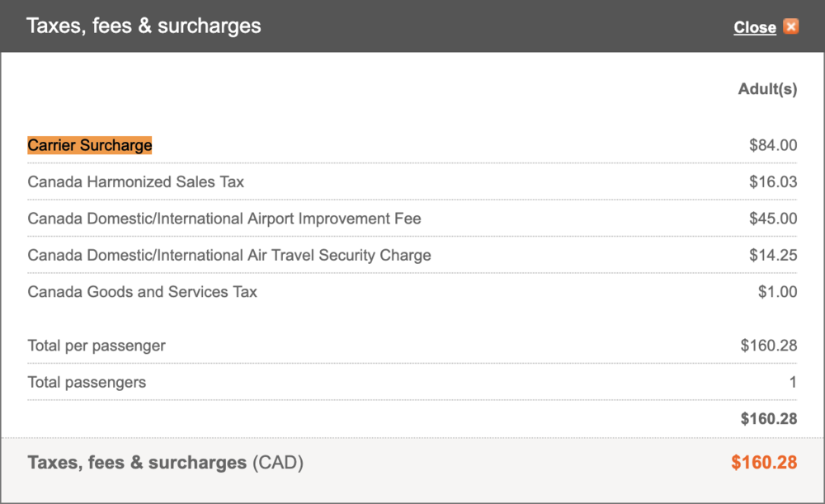Screen dimensions: 825x504
Task: Select the Total per passenger $160.28 value
Action: click(769, 346)
